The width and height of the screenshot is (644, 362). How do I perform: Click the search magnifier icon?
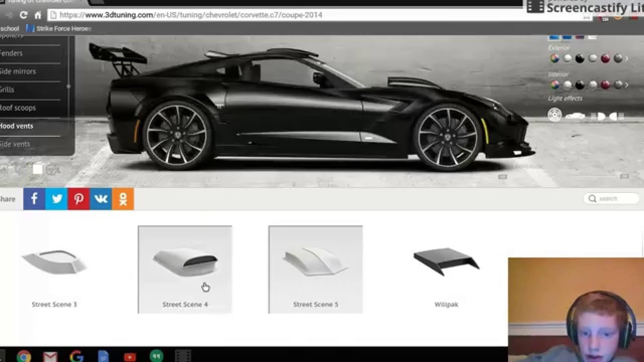[x=592, y=199]
